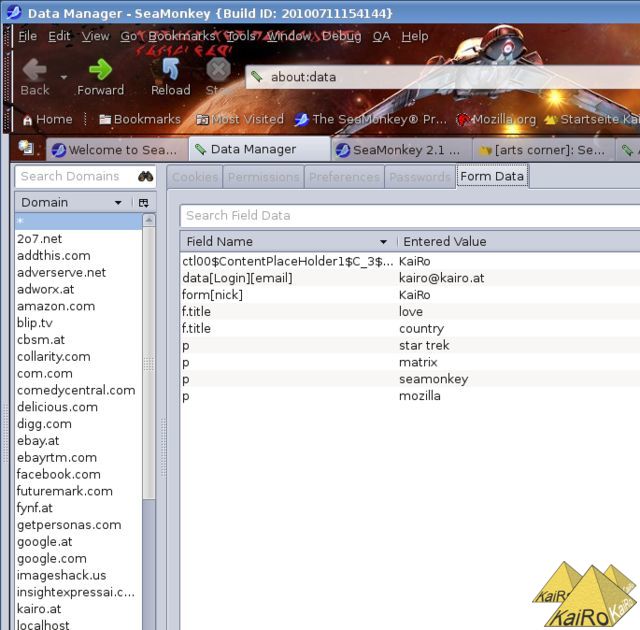
Task: Open the Most Visited folder
Action: point(240,119)
